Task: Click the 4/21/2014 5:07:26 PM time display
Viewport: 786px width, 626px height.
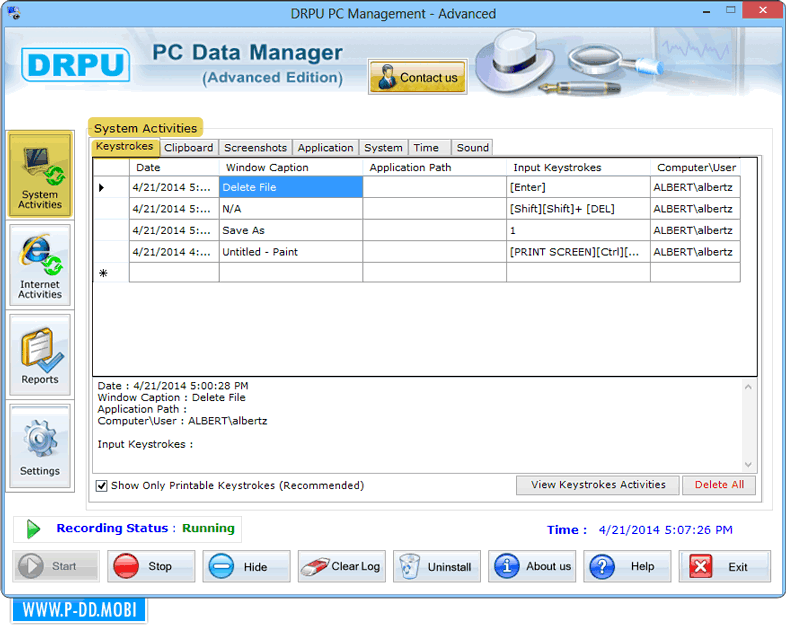Action: 665,530
